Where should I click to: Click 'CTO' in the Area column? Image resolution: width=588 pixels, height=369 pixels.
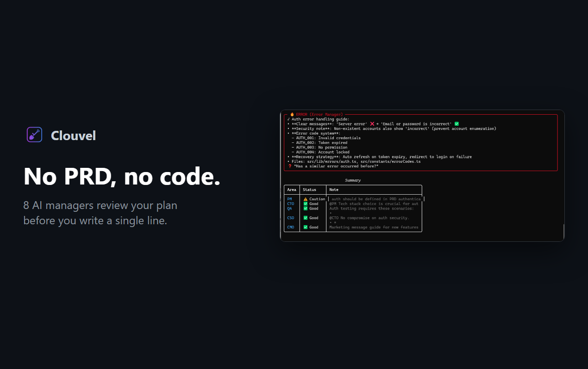pos(290,204)
